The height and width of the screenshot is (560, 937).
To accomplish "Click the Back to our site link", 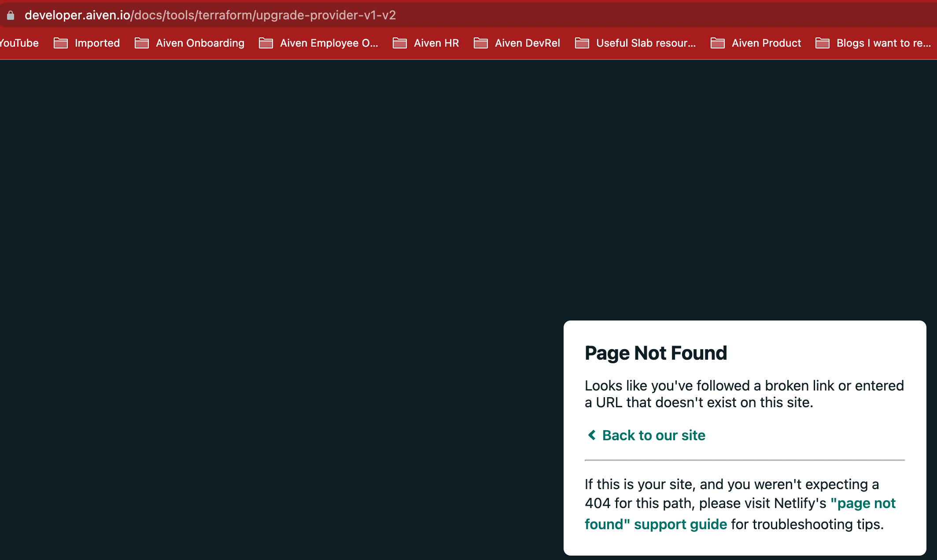I will 647,435.
